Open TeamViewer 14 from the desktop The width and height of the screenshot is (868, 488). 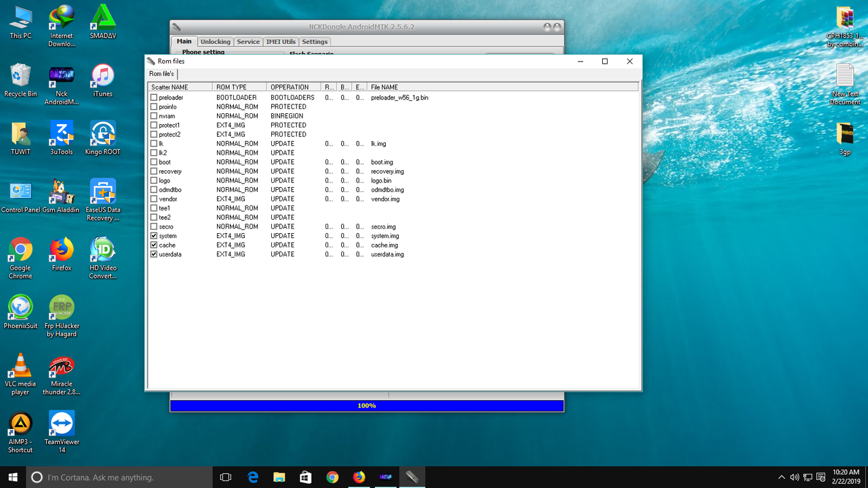(x=62, y=424)
